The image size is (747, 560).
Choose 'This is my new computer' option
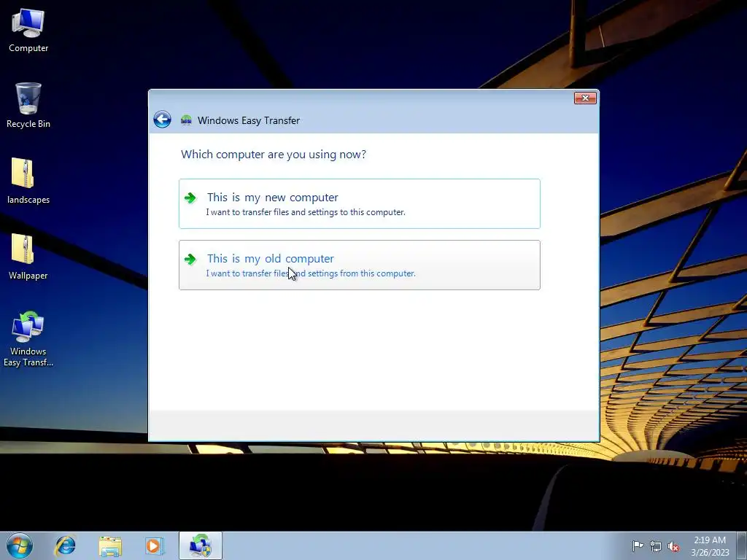tap(359, 204)
